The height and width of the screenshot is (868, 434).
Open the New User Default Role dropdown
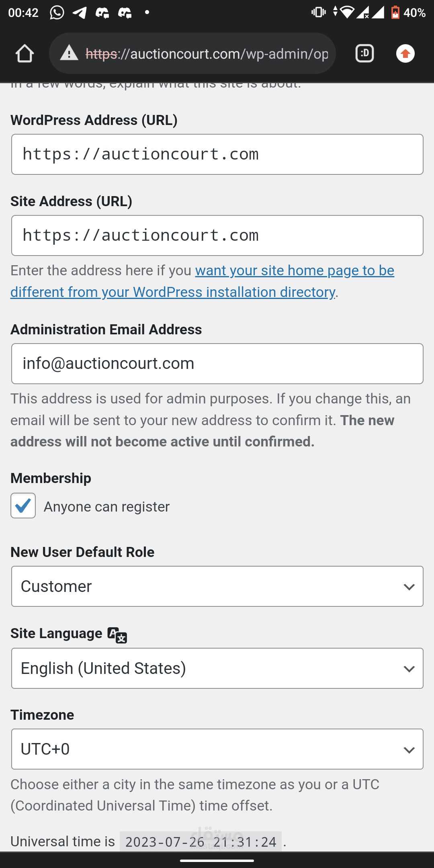[217, 586]
